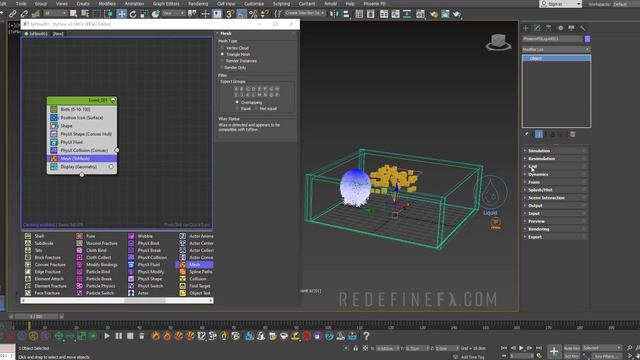Open the Scripting menu

(x=281, y=4)
